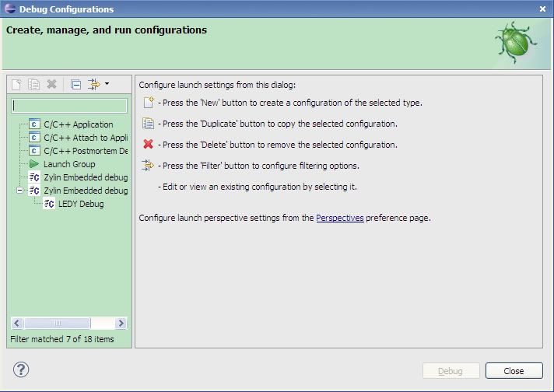Select the LEDY Debug configuration
Image resolution: width=554 pixels, height=392 pixels.
click(x=81, y=204)
